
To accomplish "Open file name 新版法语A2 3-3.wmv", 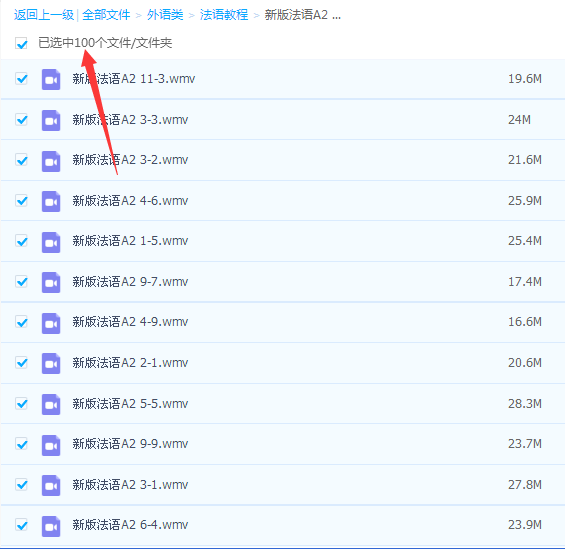I will click(x=130, y=120).
